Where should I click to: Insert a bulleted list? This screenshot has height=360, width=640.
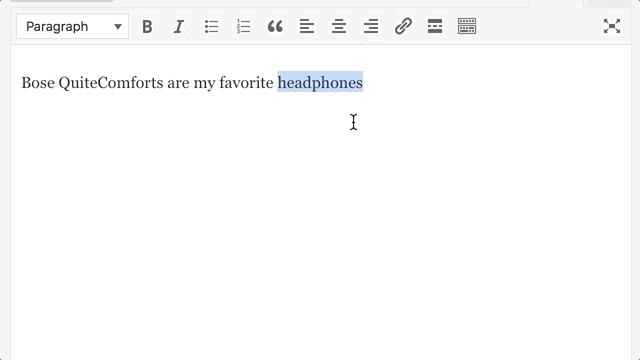(x=211, y=27)
